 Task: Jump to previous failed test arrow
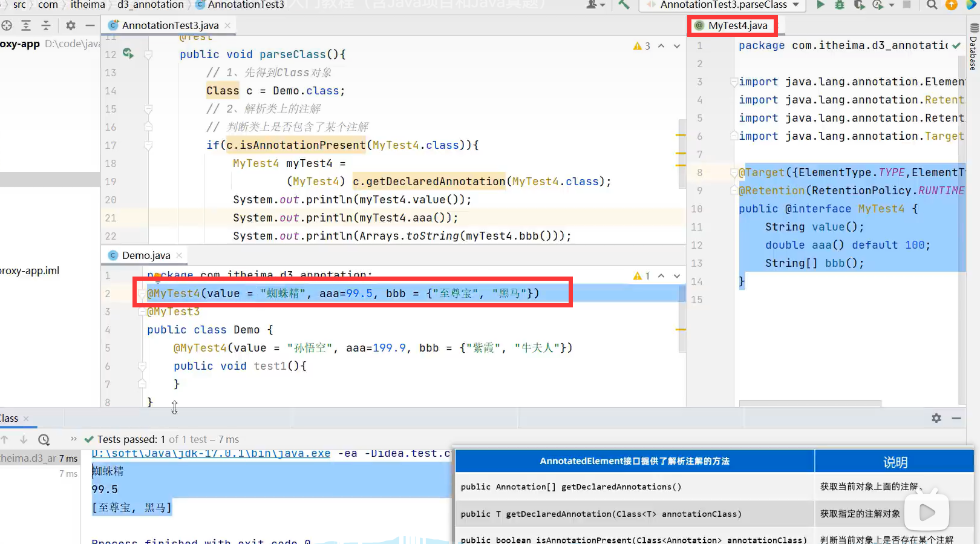(x=5, y=439)
